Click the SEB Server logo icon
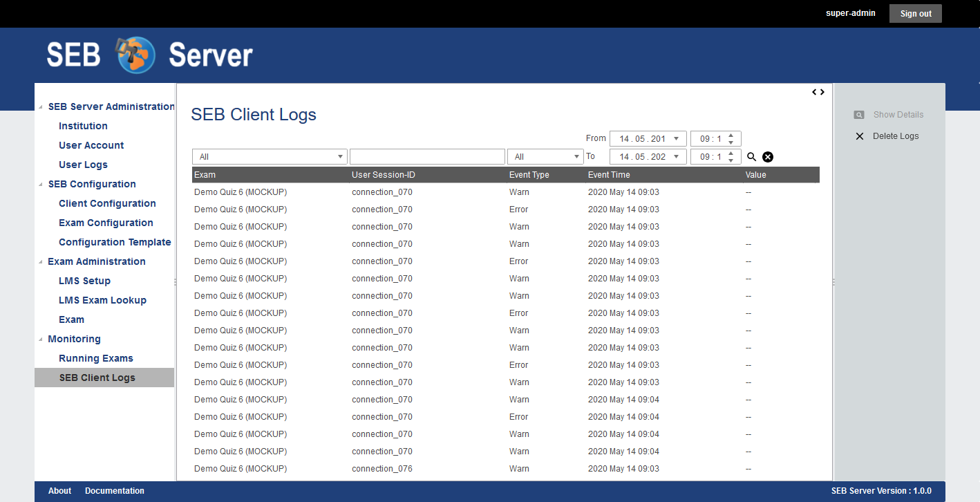This screenshot has width=980, height=502. pyautogui.click(x=136, y=55)
